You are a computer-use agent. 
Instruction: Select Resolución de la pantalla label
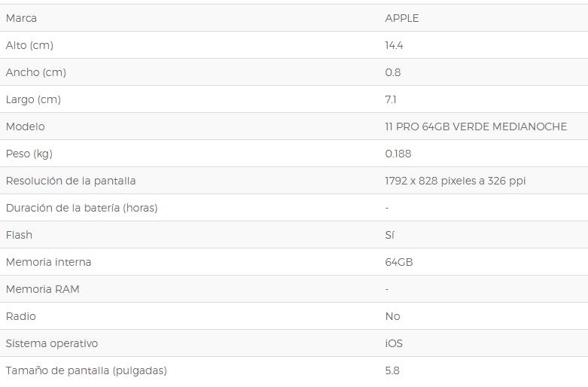pyautogui.click(x=71, y=181)
